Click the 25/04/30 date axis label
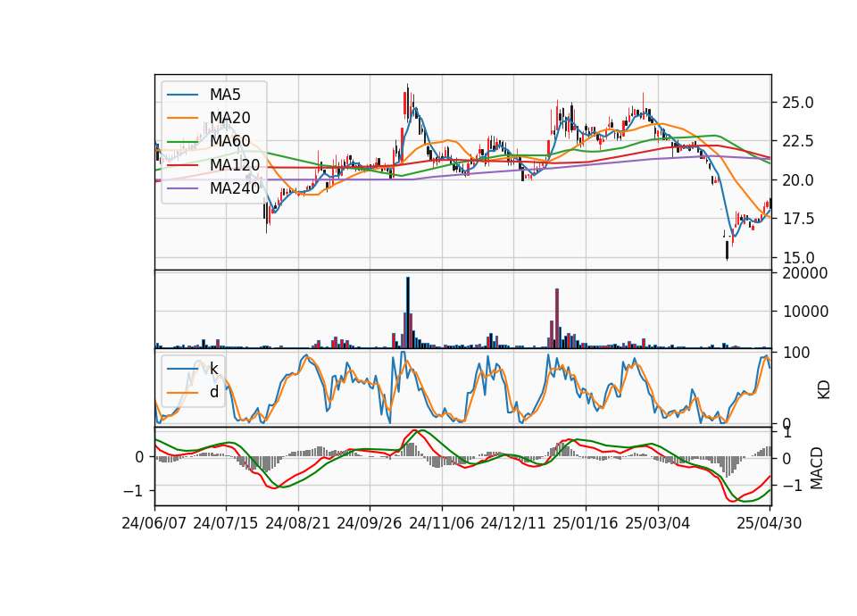Viewport: 857px width, 616px height. pyautogui.click(x=770, y=523)
